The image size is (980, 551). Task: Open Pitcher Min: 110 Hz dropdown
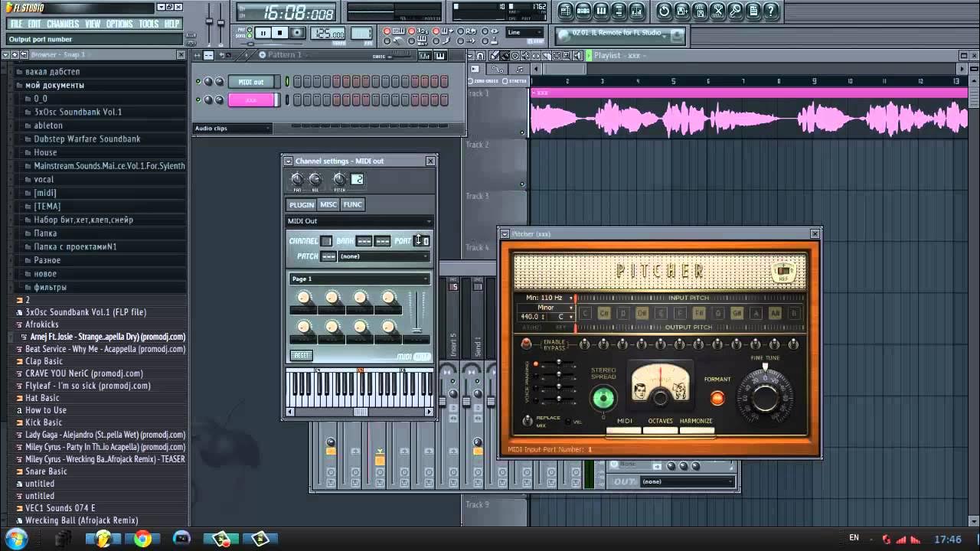pos(545,298)
